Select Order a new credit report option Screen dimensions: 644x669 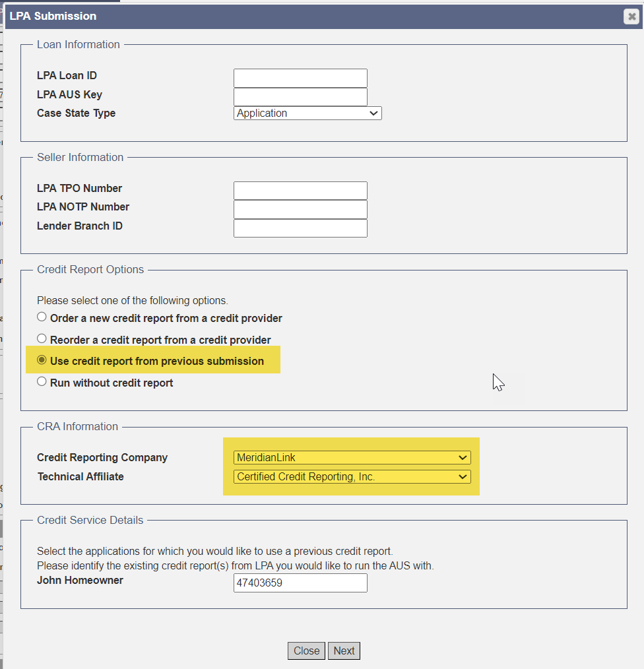42,317
